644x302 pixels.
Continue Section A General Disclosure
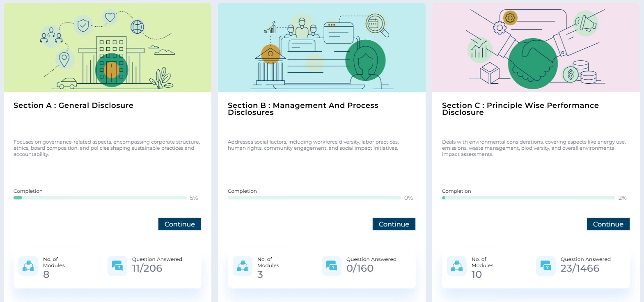pos(180,224)
